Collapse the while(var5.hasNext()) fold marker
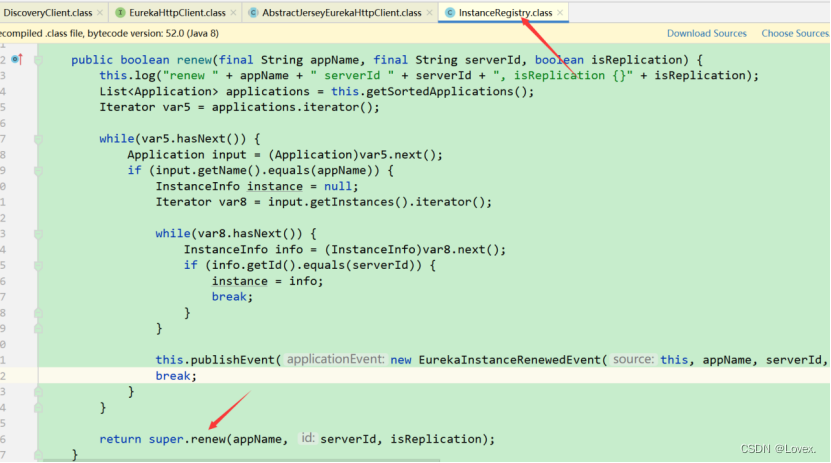Image resolution: width=831 pixels, height=463 pixels. coord(38,139)
